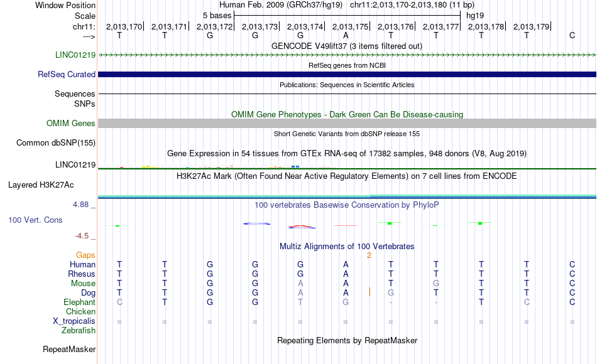Click the Sequences track label
Screen dimensions: 597x364
[75, 94]
